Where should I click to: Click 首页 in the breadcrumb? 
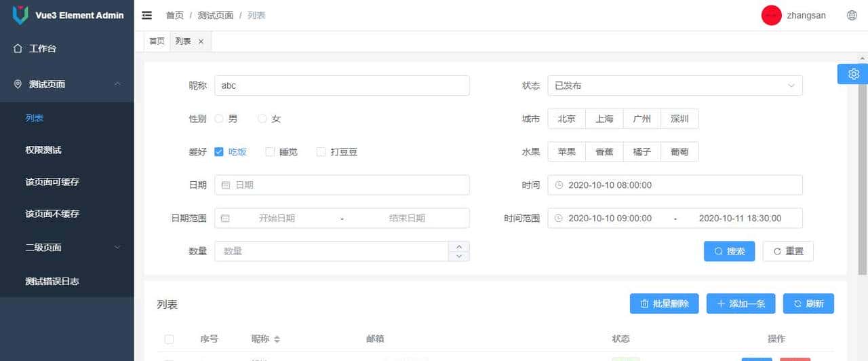pos(175,15)
